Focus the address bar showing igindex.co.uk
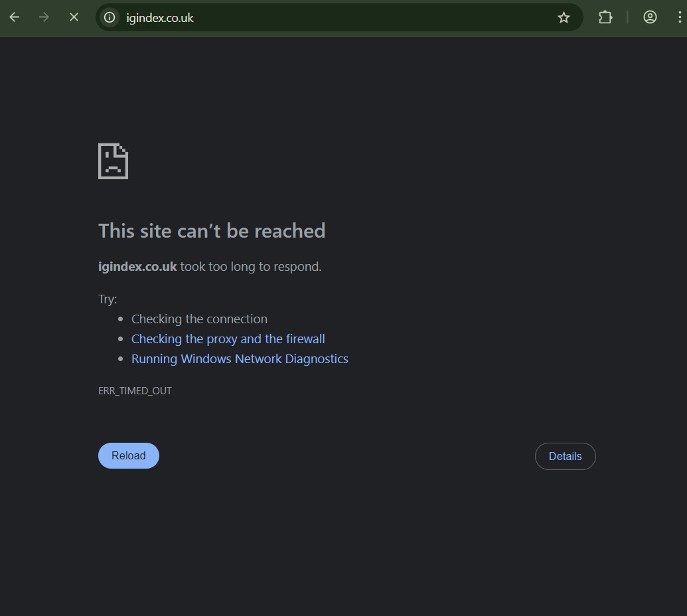This screenshot has width=687, height=616. coord(332,18)
